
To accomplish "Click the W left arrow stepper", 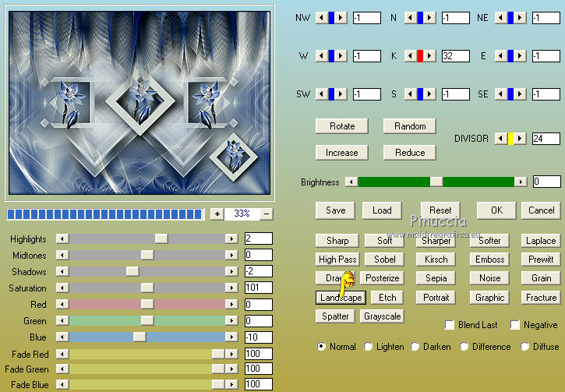I will point(321,56).
